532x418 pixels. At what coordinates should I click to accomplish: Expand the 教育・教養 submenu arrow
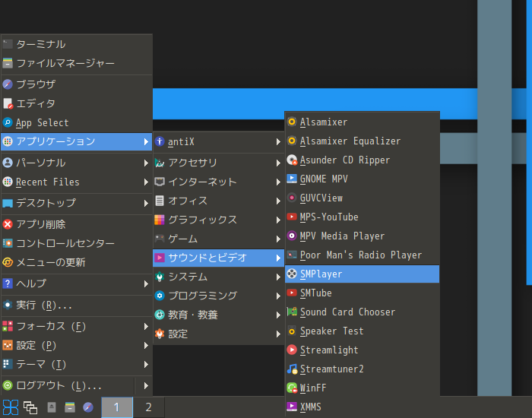278,315
